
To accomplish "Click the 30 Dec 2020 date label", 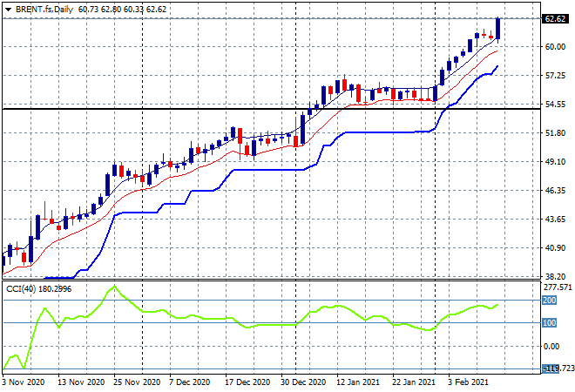I will pyautogui.click(x=304, y=382).
